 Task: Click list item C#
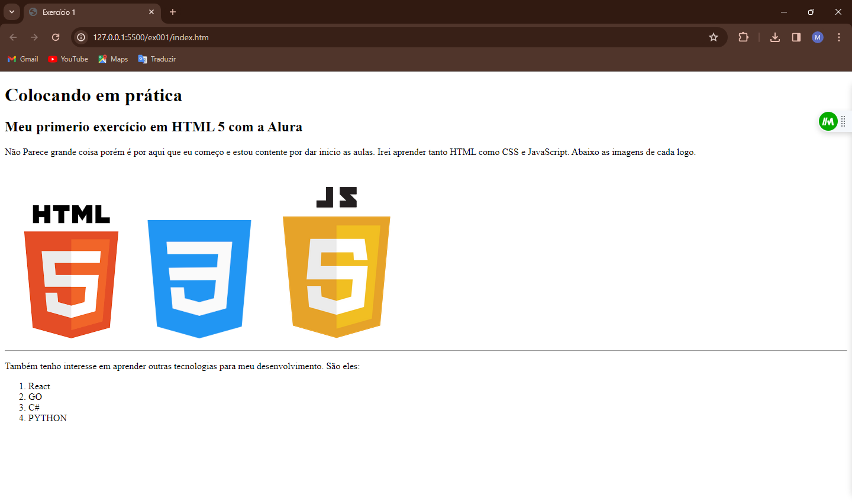(34, 408)
